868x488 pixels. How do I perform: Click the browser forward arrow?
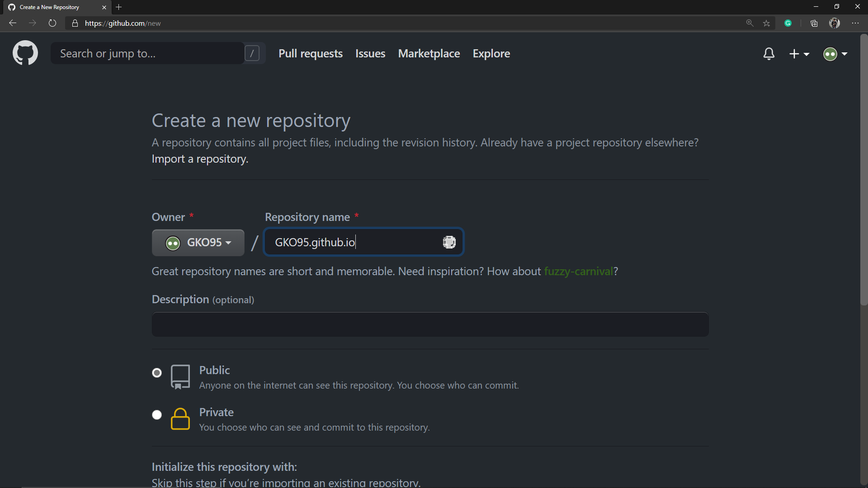33,23
